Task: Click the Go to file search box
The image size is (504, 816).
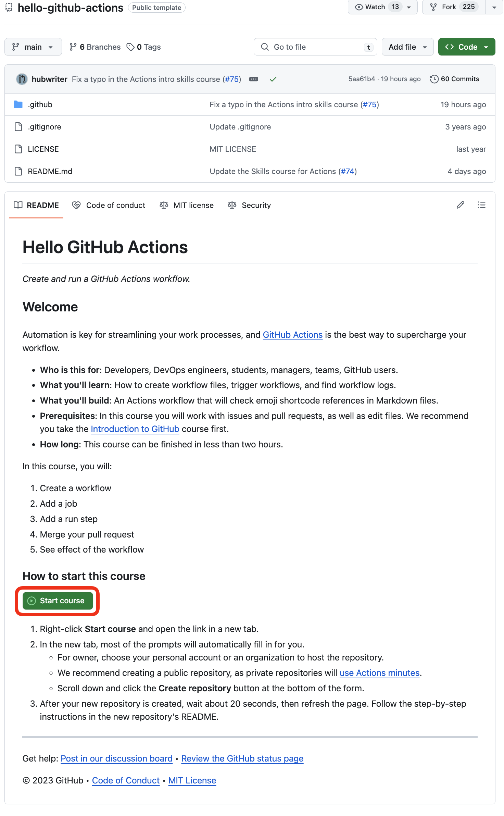Action: [315, 47]
